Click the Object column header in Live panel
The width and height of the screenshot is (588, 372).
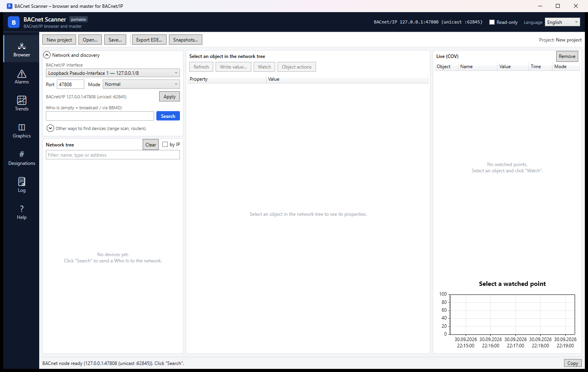pyautogui.click(x=446, y=67)
